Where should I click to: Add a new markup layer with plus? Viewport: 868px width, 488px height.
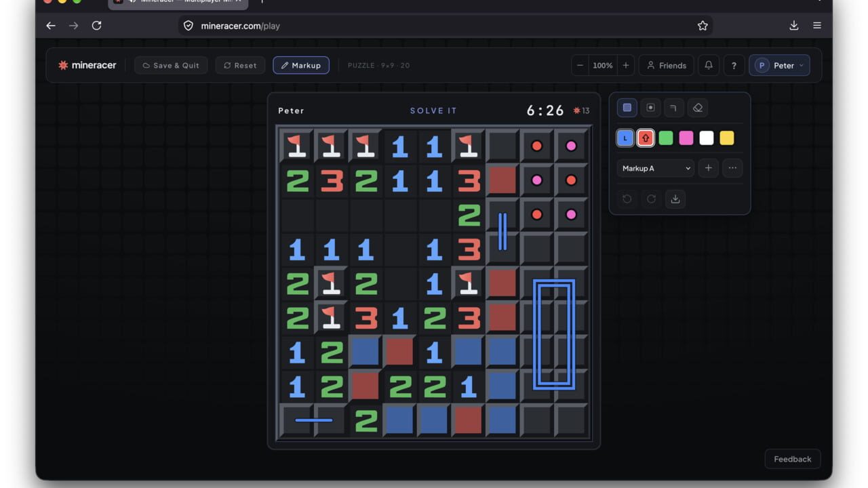pos(708,168)
